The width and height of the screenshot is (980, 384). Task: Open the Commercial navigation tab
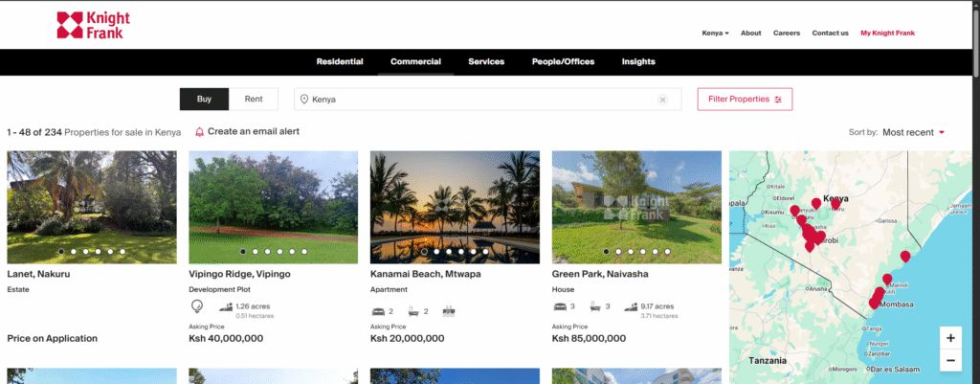click(x=415, y=62)
